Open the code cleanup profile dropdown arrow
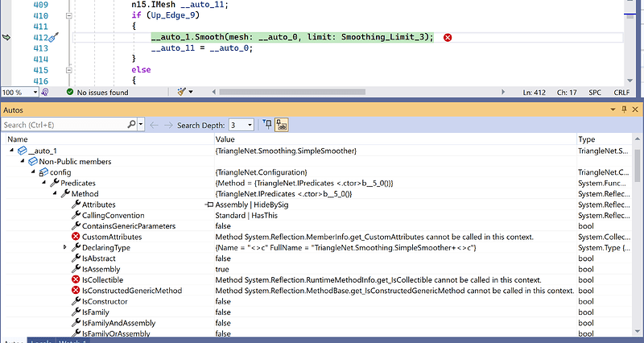644x343 pixels. tap(191, 92)
